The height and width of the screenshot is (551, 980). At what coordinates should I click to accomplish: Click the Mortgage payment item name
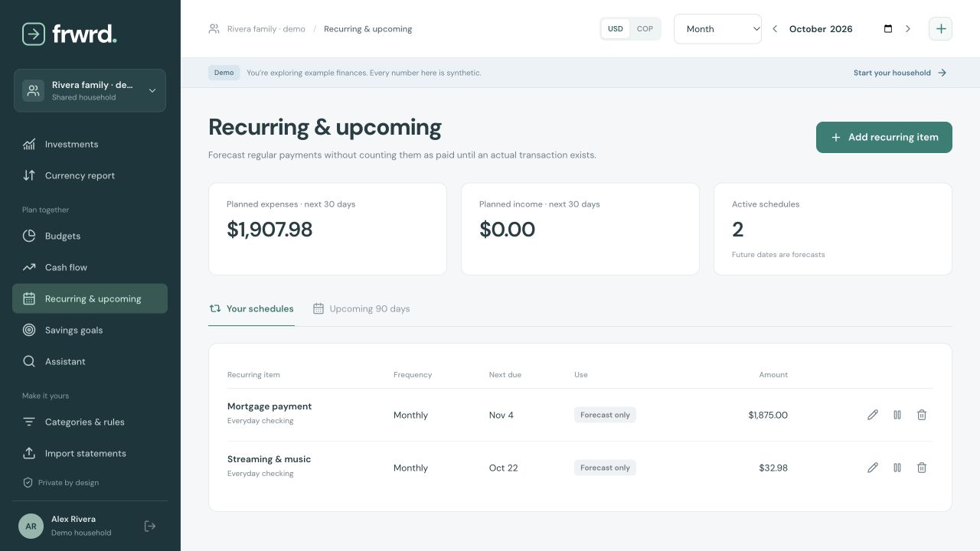point(269,406)
